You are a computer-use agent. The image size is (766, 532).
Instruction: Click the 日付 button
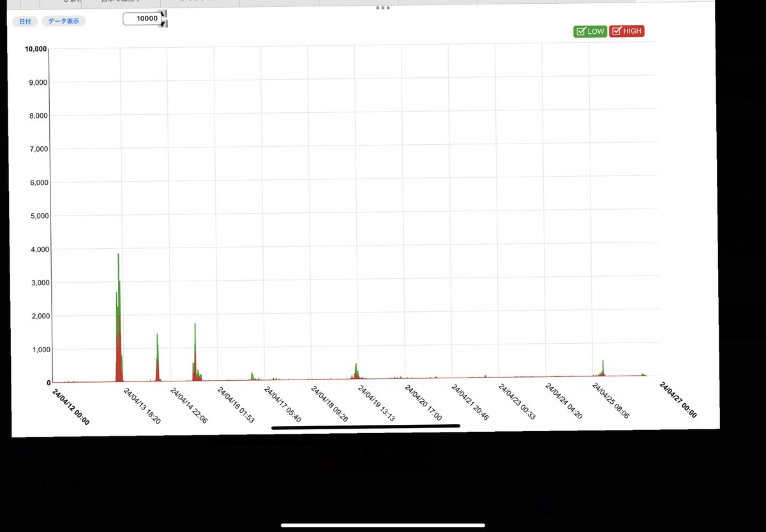coord(25,21)
